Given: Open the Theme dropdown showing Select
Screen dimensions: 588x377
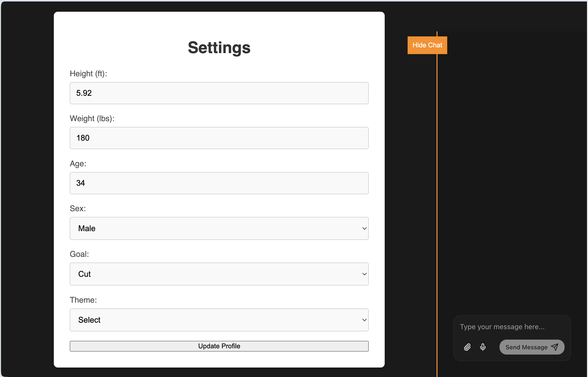Looking at the screenshot, I should (x=219, y=320).
